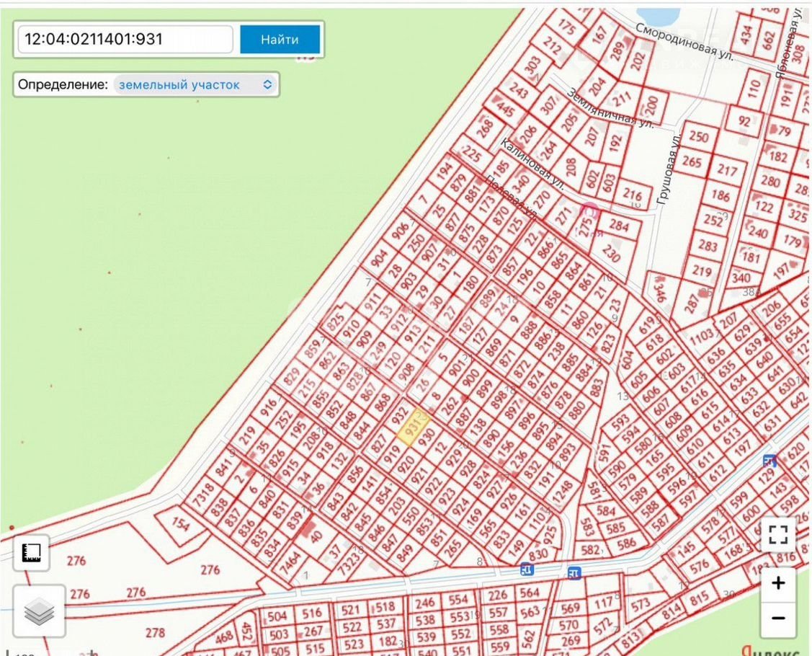Select land parcel 1248 on the map
Viewport: 812px width, 656px height.
[564, 491]
